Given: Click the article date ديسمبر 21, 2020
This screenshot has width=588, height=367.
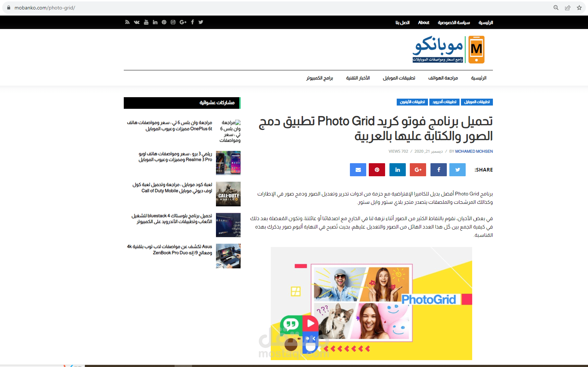Looking at the screenshot, I should pos(429,151).
